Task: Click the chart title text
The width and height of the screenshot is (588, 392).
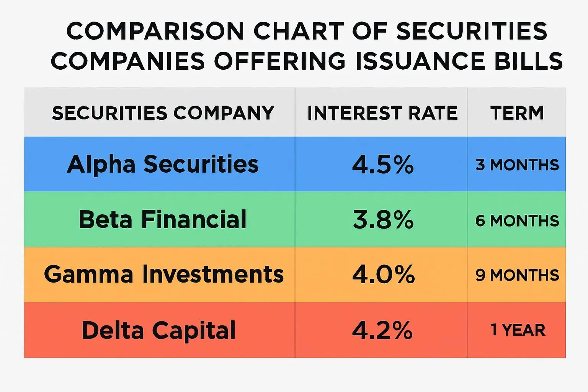Action: pyautogui.click(x=306, y=46)
